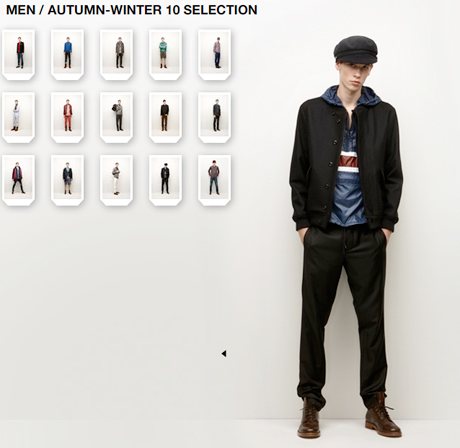Open thumbnail with burgundy scarf outfit

(19, 180)
